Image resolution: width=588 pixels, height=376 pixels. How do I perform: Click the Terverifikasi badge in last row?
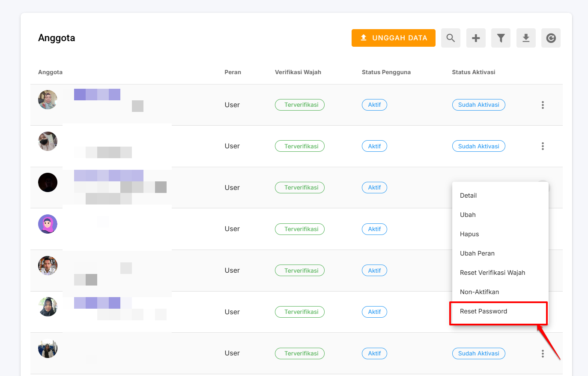300,353
